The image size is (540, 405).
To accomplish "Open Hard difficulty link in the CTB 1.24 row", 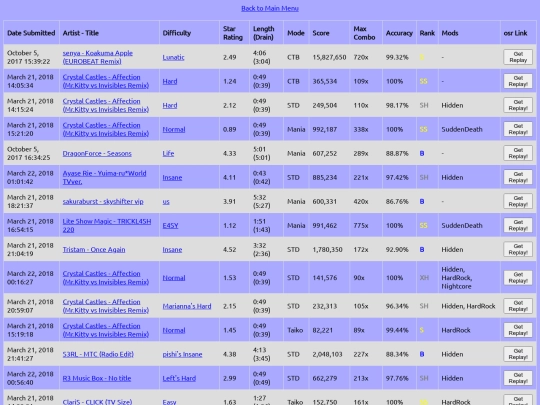I will (x=170, y=81).
